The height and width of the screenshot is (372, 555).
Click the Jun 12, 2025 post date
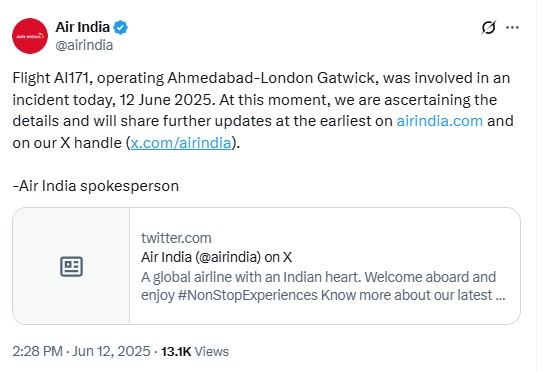click(x=111, y=351)
